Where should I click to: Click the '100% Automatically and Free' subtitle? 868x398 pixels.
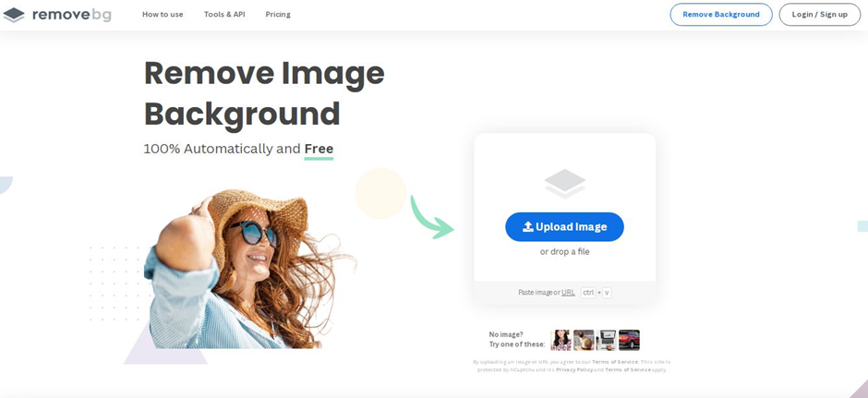pyautogui.click(x=238, y=149)
